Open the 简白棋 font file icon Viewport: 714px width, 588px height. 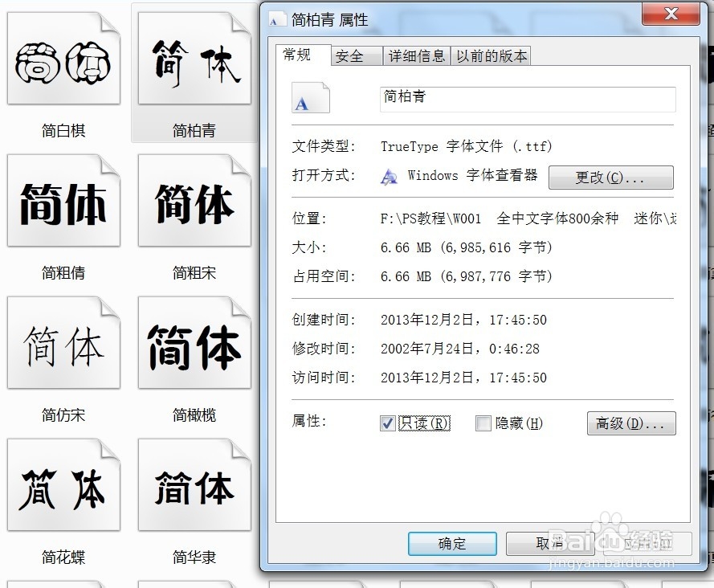pyautogui.click(x=63, y=59)
